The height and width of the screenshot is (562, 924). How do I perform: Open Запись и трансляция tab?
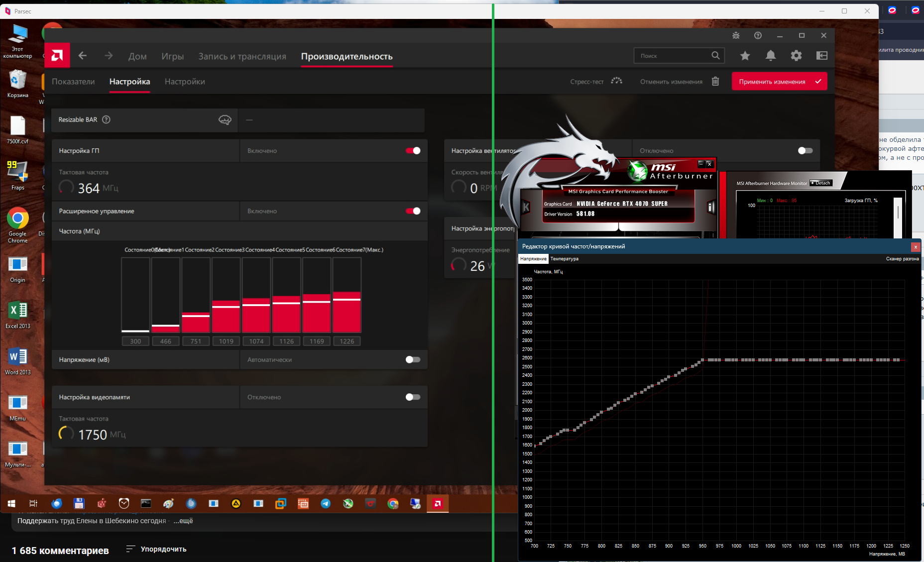(242, 56)
